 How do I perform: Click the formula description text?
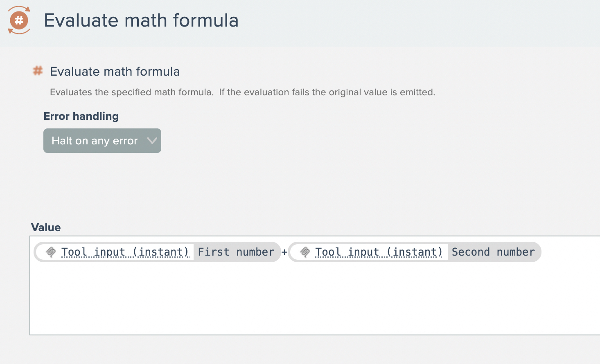[x=242, y=92]
